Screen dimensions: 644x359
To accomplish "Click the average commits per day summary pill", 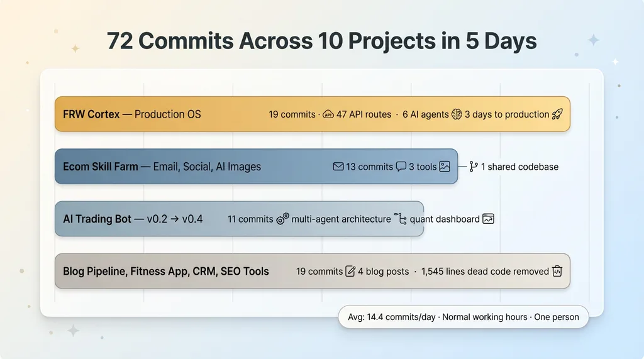I will coord(463,317).
